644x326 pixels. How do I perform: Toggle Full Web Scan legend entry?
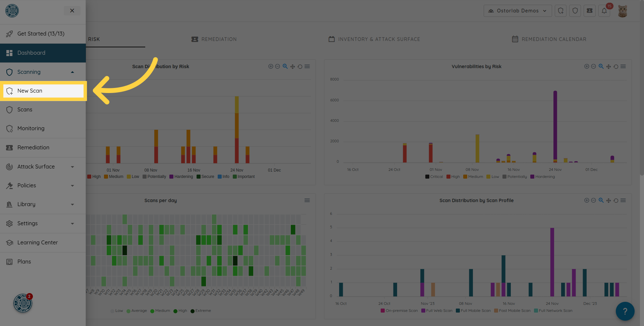click(x=436, y=311)
